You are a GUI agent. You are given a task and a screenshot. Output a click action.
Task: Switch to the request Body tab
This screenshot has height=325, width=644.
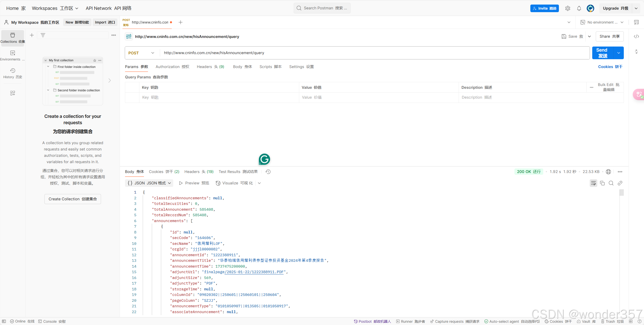click(x=242, y=67)
